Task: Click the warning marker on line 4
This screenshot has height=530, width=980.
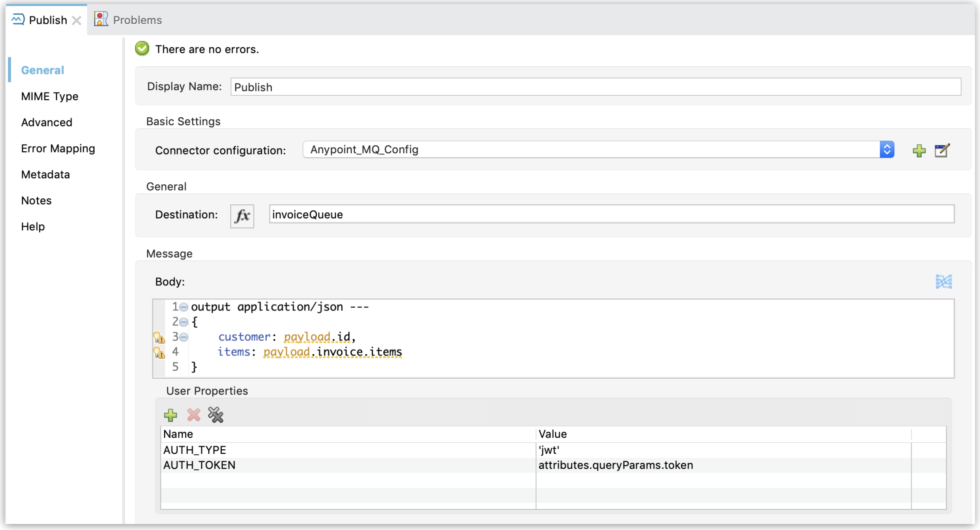Action: coord(159,352)
